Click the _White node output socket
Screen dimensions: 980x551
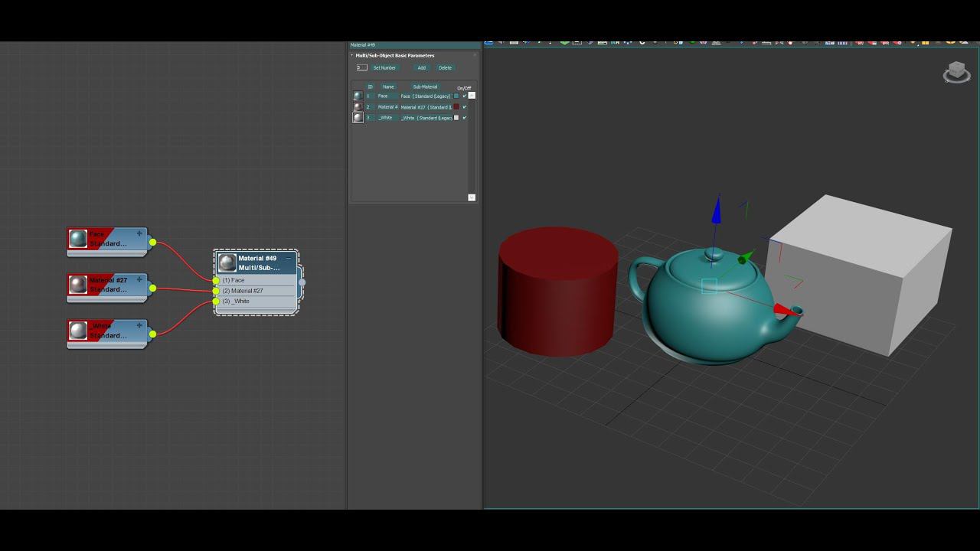(x=153, y=334)
